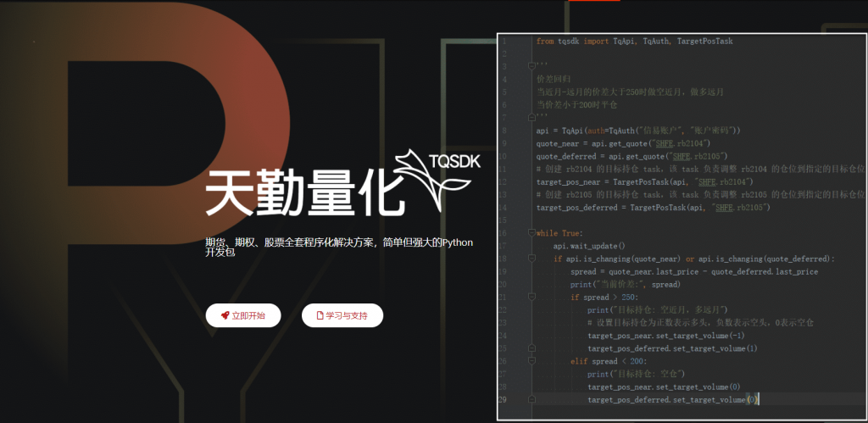Collapse docstring fold marker on line 3

coord(532,66)
